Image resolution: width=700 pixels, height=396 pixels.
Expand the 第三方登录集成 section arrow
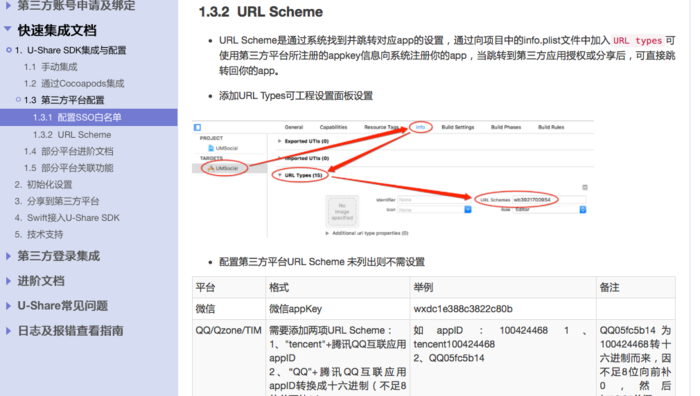pyautogui.click(x=8, y=256)
